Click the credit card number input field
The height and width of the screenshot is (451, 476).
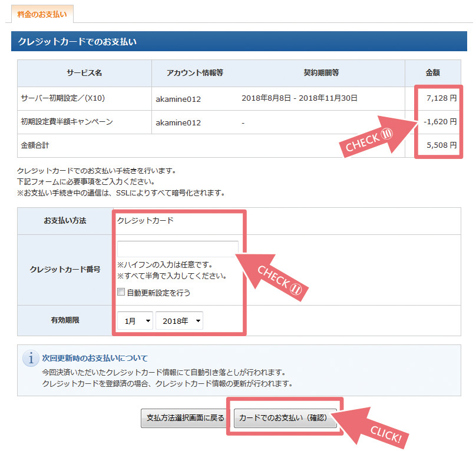(177, 249)
